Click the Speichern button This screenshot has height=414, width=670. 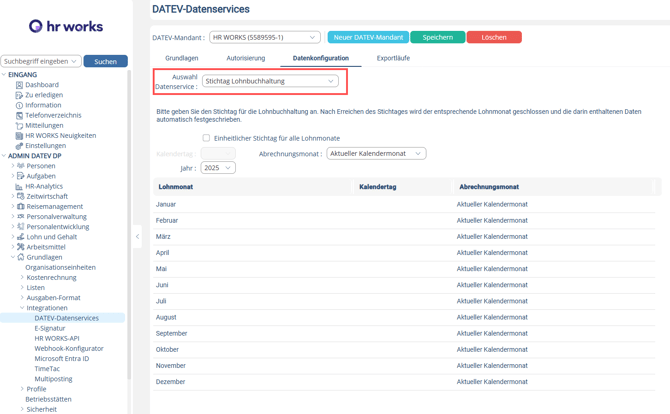438,37
